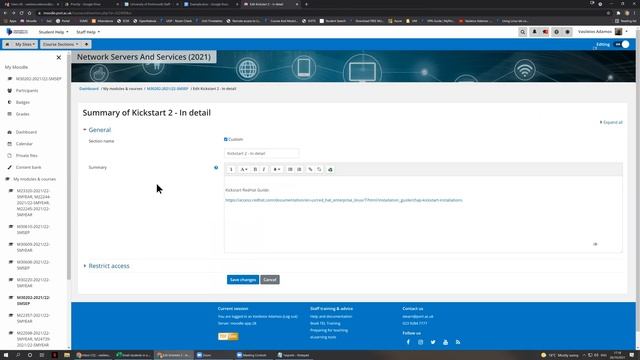640x360 pixels.
Task: Open the text color dropdown in editor
Action: tap(277, 169)
